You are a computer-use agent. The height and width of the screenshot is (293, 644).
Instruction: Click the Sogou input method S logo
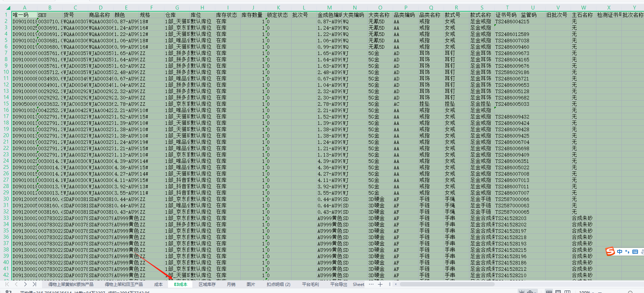(610, 251)
